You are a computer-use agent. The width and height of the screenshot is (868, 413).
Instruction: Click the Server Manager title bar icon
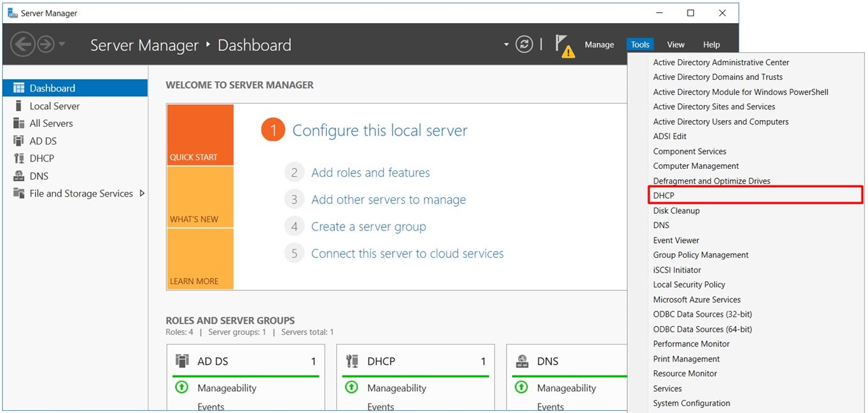coord(12,13)
